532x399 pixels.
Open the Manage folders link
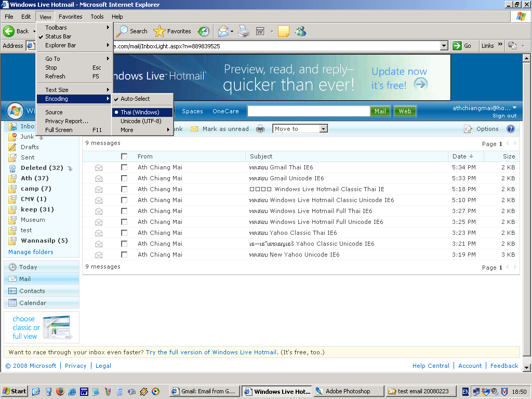tap(31, 252)
